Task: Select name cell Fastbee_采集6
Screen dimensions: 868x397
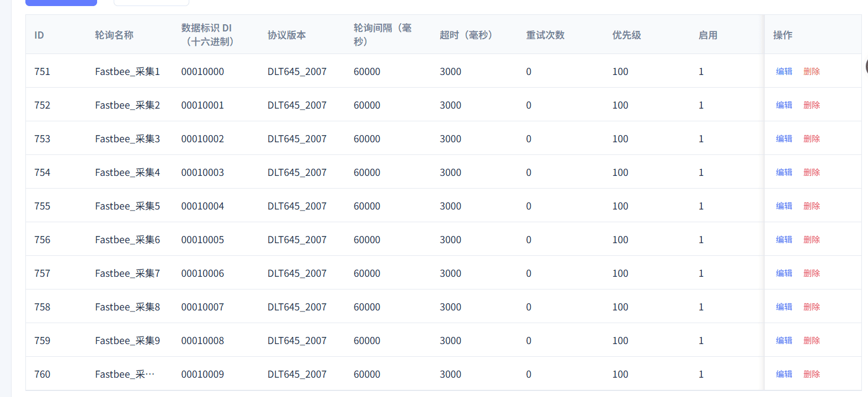Action: (127, 239)
